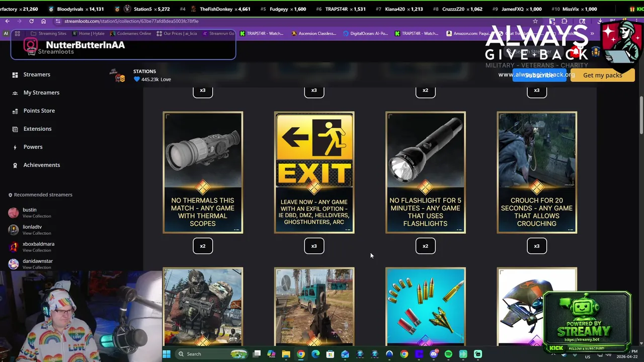Click the danidawnstar streamer avatar

[14, 263]
